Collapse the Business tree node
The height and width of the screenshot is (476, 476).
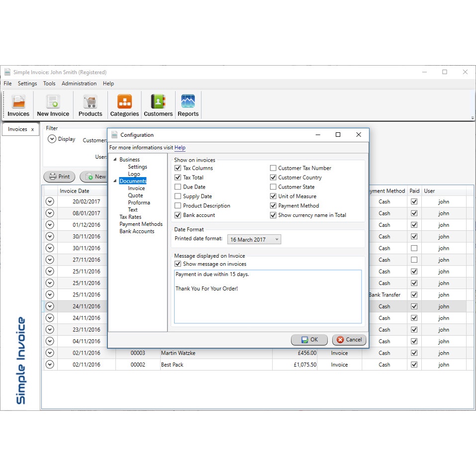(x=115, y=160)
